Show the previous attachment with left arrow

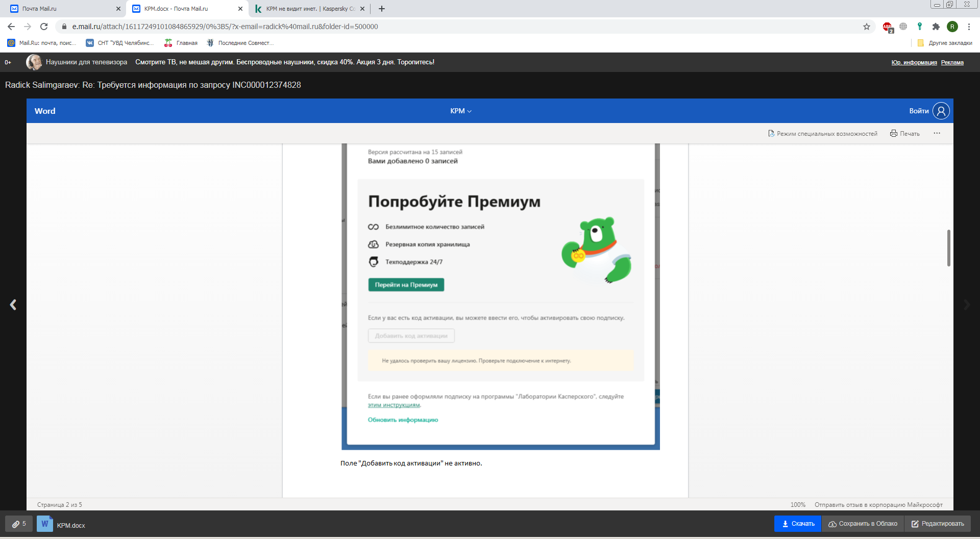pos(13,305)
